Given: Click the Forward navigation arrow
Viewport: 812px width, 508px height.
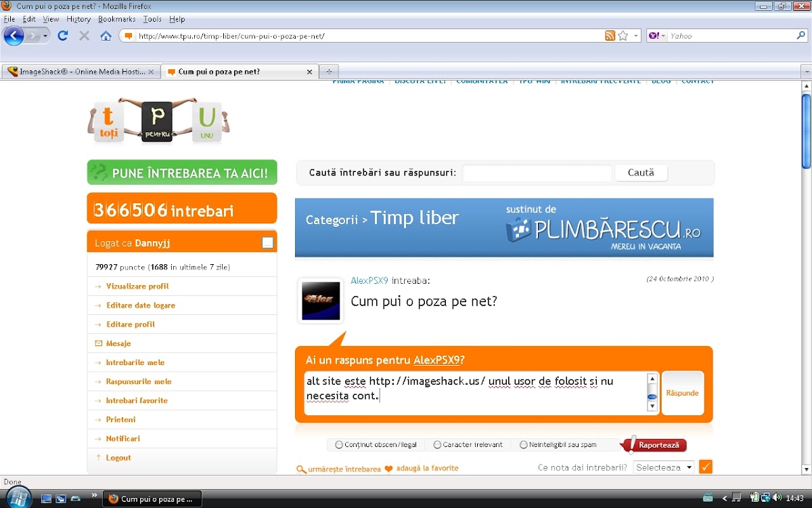Looking at the screenshot, I should point(32,36).
